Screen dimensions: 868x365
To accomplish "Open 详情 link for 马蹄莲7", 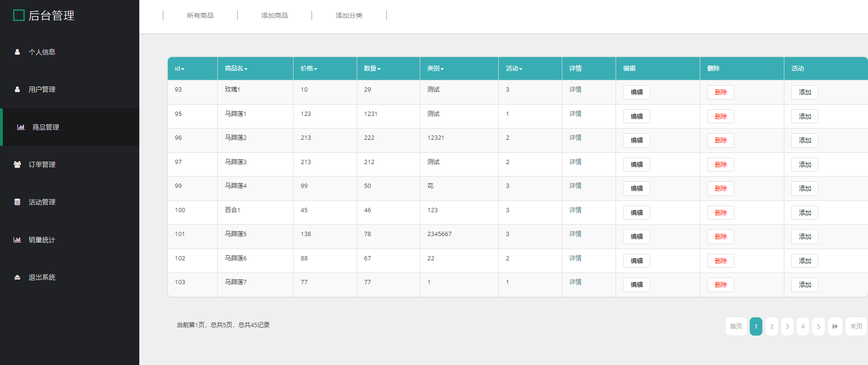I will click(575, 282).
